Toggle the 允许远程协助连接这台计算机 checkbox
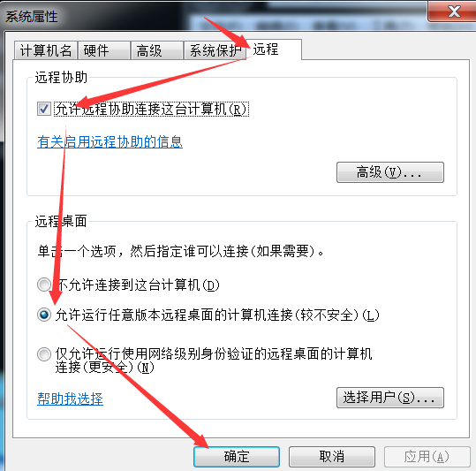The width and height of the screenshot is (476, 471). click(x=44, y=109)
